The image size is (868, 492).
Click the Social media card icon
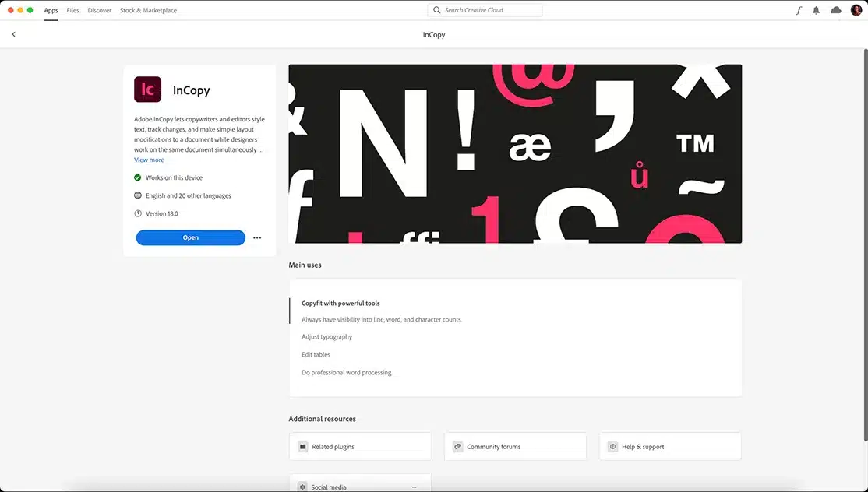coord(302,487)
